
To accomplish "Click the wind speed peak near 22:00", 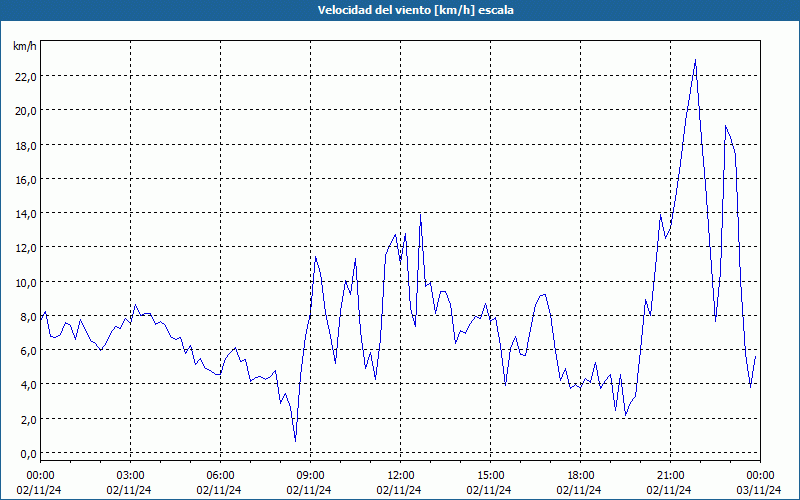I will coord(695,60).
